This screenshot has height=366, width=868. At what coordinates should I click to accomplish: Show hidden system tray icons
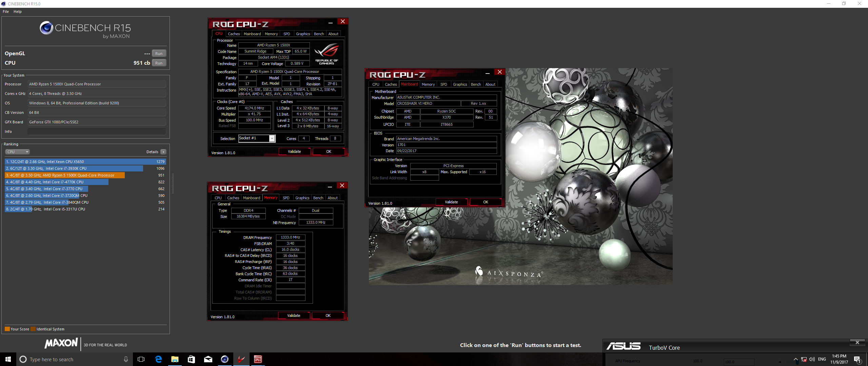(x=795, y=359)
